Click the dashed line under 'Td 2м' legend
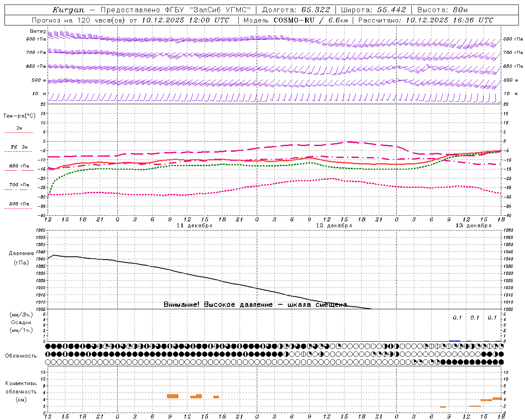525x420 pixels. coord(18,152)
